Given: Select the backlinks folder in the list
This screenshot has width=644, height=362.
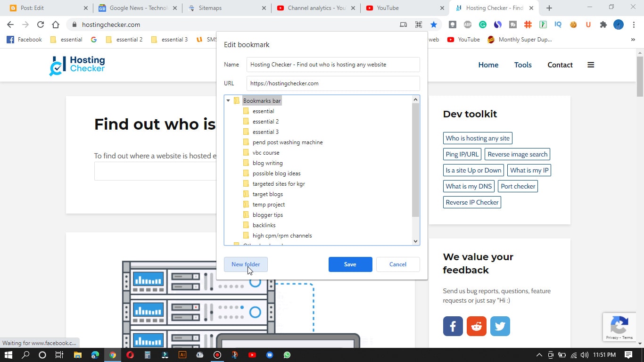Looking at the screenshot, I should (264, 225).
